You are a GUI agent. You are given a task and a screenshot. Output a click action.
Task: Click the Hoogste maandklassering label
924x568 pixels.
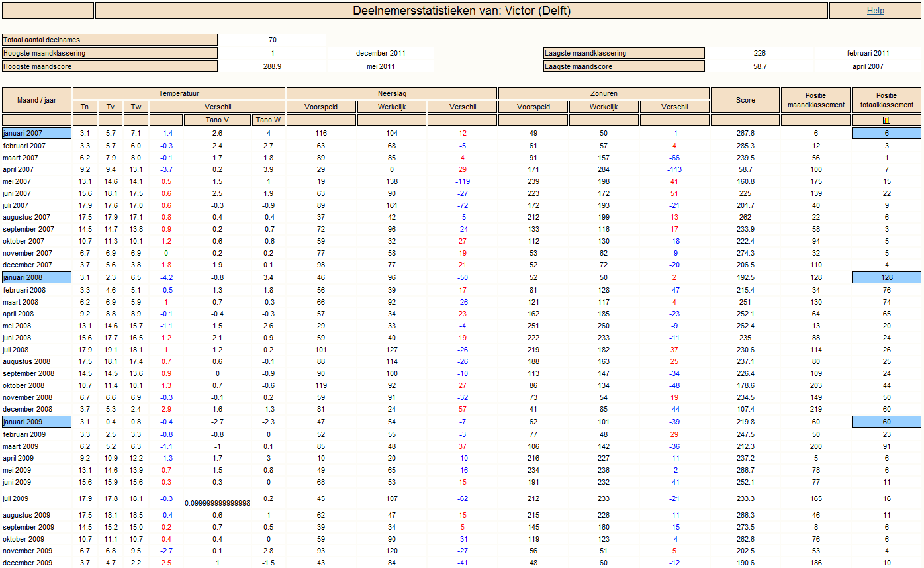[x=110, y=53]
